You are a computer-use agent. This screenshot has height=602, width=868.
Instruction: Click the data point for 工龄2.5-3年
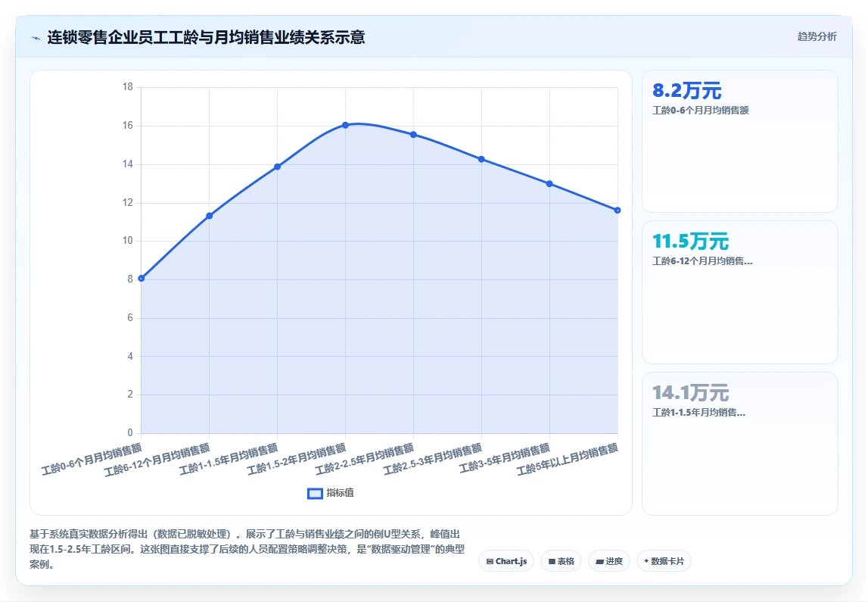pyautogui.click(x=481, y=160)
